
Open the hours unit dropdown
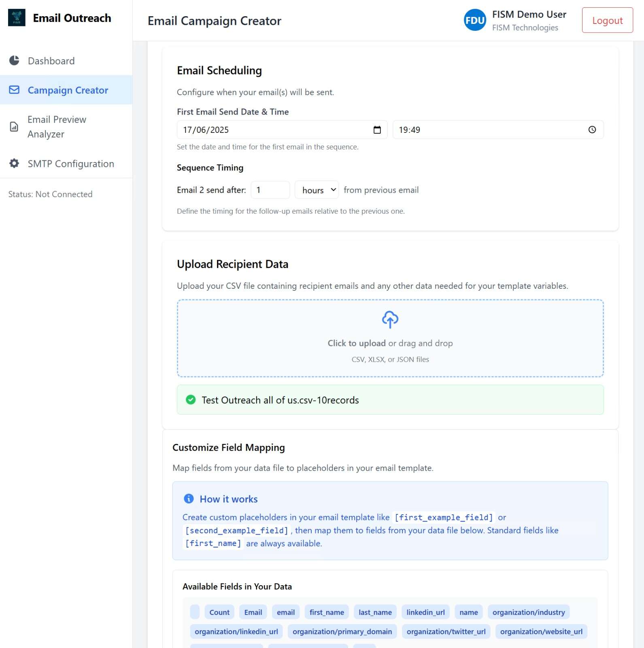(317, 190)
